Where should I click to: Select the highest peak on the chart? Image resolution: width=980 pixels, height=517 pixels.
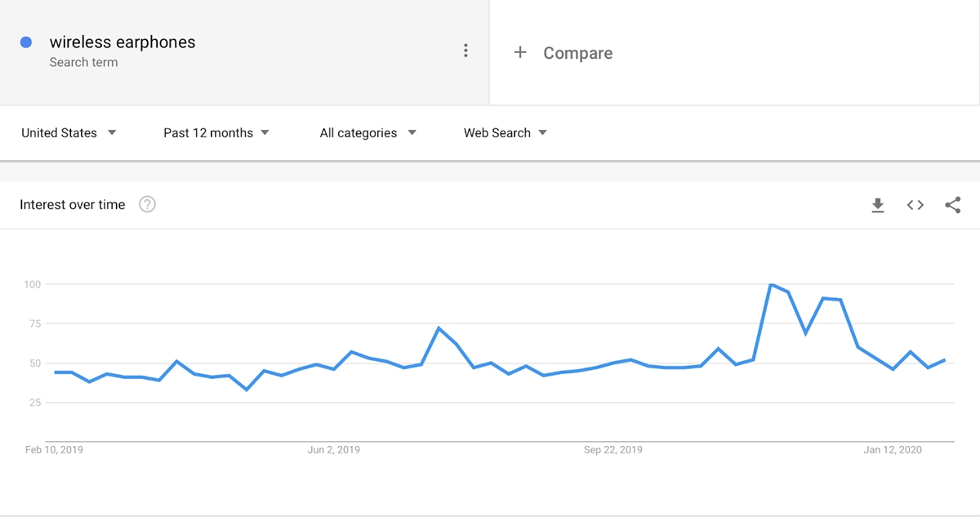pyautogui.click(x=771, y=285)
